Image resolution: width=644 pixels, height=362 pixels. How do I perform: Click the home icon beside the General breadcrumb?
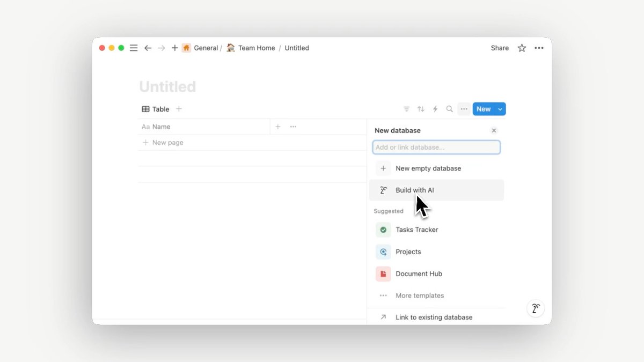(x=186, y=48)
